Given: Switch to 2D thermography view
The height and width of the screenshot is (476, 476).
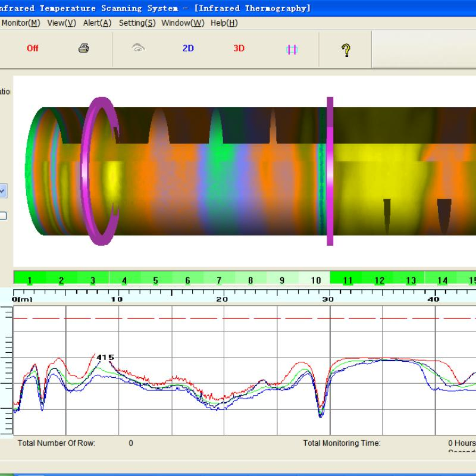Looking at the screenshot, I should click(x=188, y=48).
